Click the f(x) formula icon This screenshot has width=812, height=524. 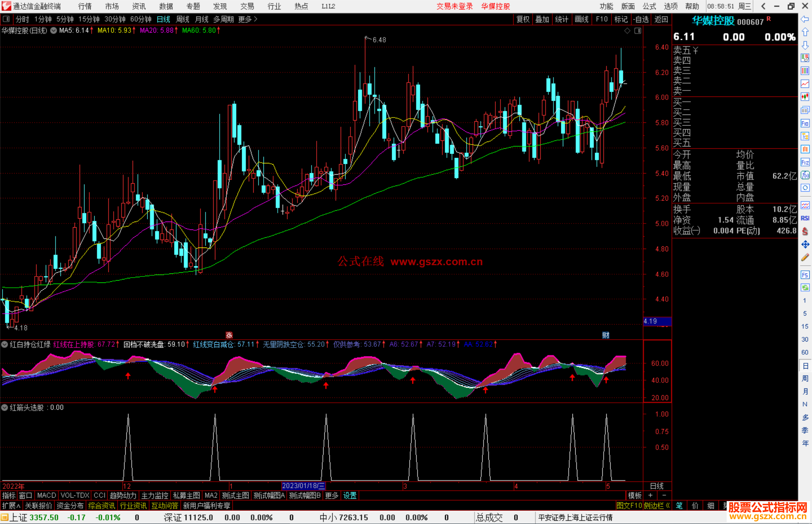pyautogui.click(x=805, y=175)
